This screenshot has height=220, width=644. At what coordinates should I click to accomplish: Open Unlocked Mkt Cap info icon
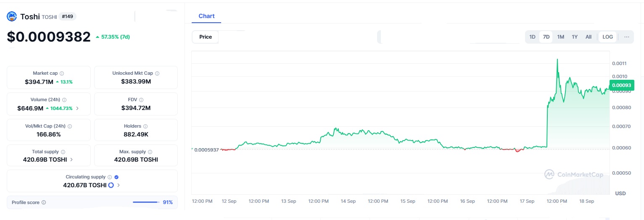[x=157, y=73]
